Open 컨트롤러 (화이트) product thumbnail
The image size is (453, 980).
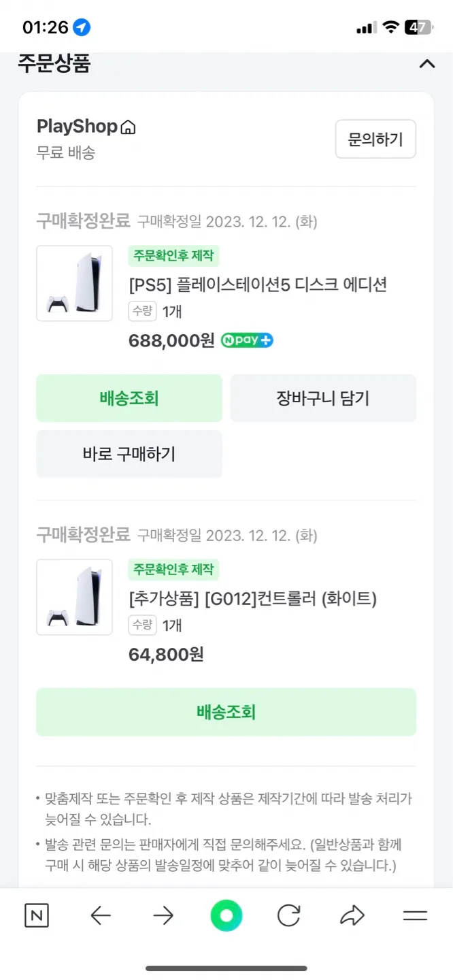coord(74,597)
